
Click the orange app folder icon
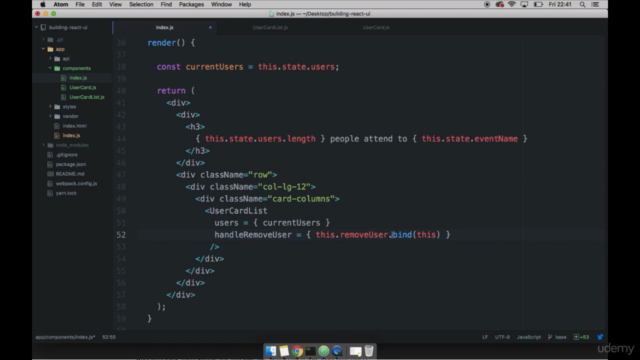click(50, 49)
